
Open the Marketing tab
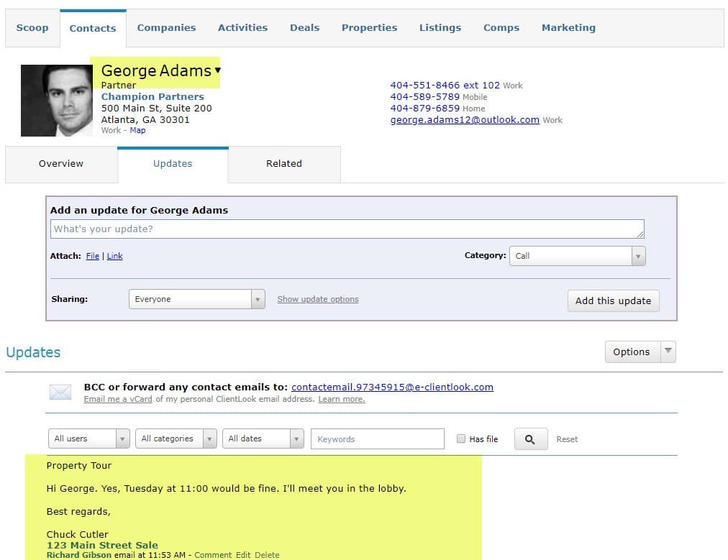pos(569,27)
